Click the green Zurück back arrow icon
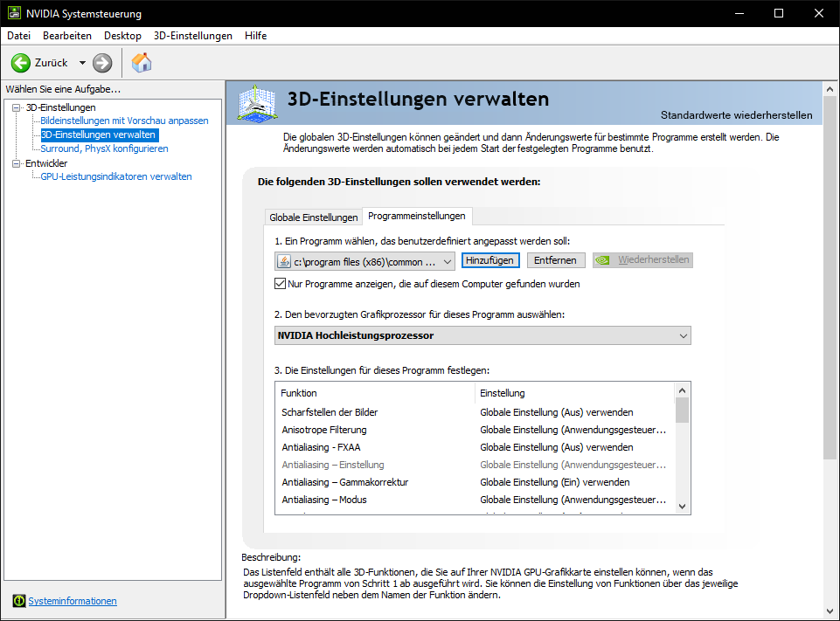 coord(19,63)
